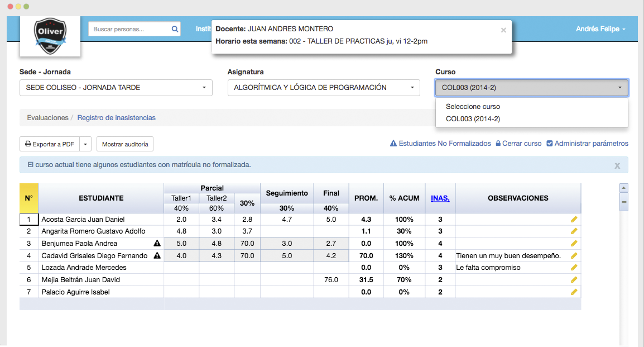Click the pencil icon for Lozada Andrade Mercedes
This screenshot has width=644, height=347.
pos(574,267)
